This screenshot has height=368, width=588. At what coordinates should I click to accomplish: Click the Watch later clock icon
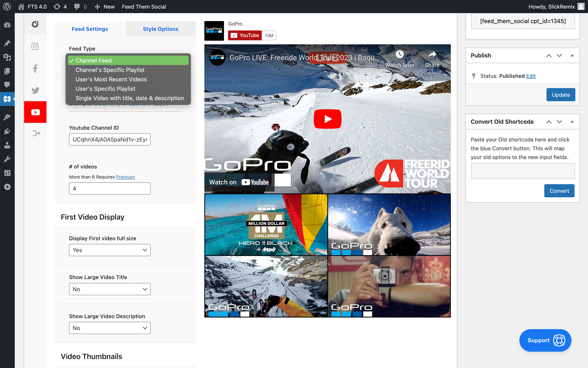[x=399, y=54]
